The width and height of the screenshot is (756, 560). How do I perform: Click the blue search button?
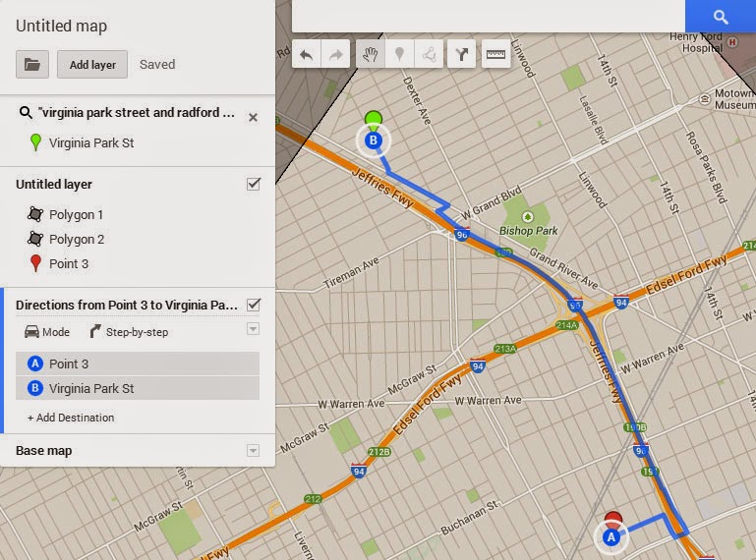(721, 17)
